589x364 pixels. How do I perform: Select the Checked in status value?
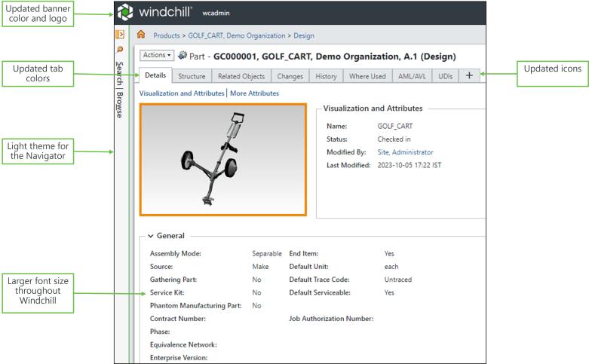click(394, 139)
